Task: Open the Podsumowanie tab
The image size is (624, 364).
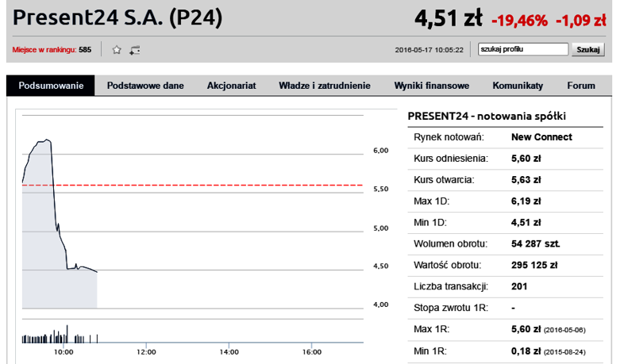Action: [51, 86]
